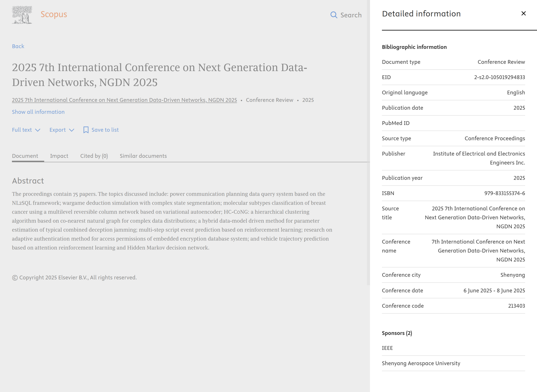Image resolution: width=537 pixels, height=392 pixels.
Task: Go to the Similar documents tab
Action: pyautogui.click(x=143, y=156)
